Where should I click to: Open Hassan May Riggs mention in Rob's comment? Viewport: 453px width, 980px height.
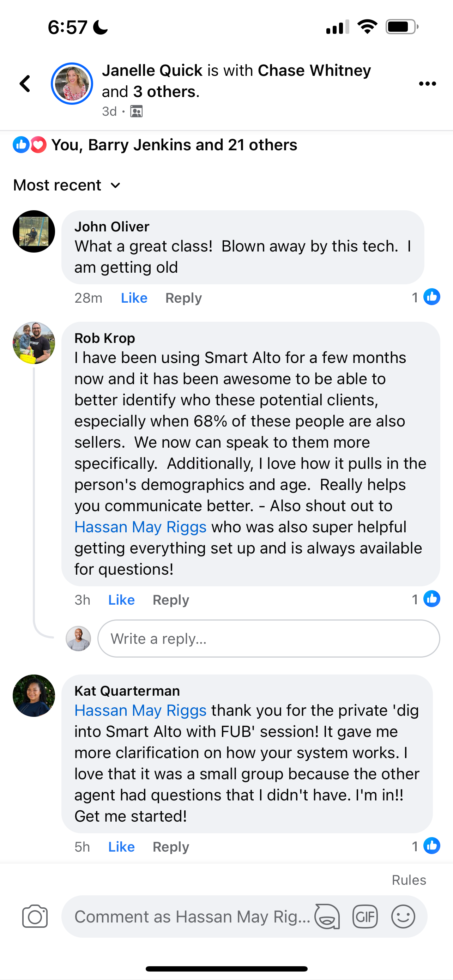click(140, 527)
